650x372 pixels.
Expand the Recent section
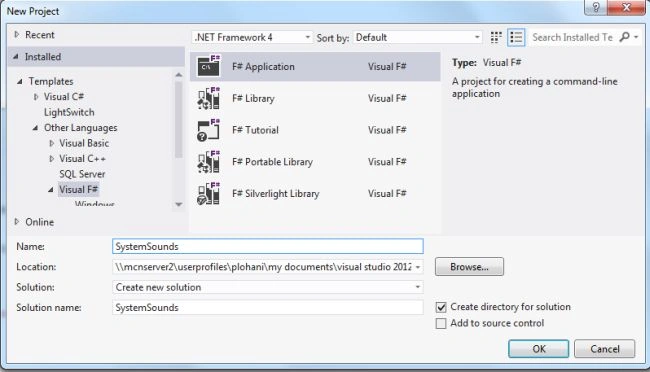coord(17,34)
